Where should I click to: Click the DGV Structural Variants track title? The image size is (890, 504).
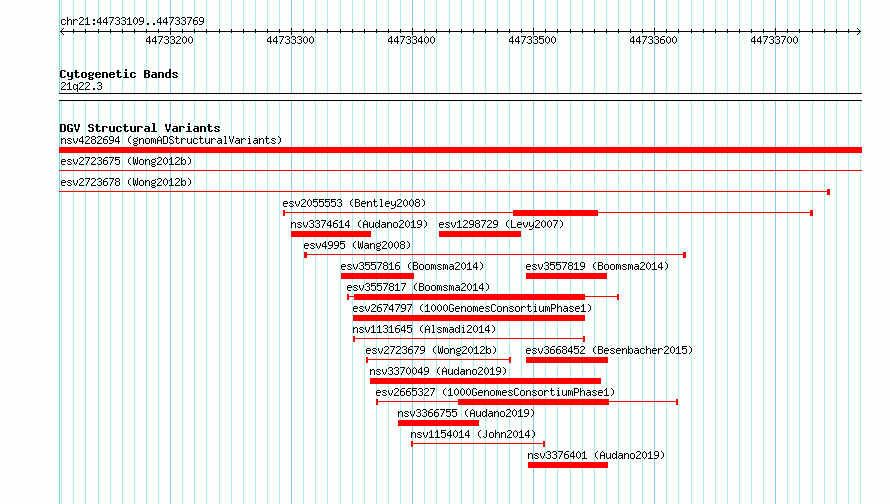tap(140, 128)
